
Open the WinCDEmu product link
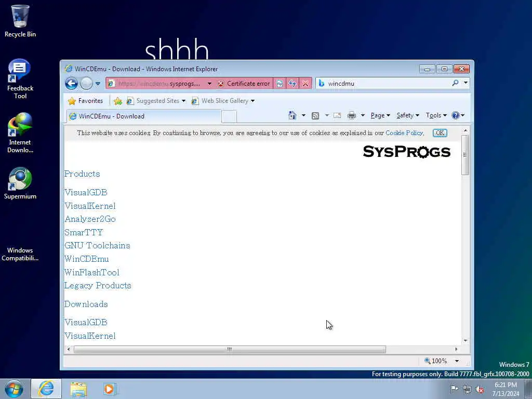[x=87, y=259]
